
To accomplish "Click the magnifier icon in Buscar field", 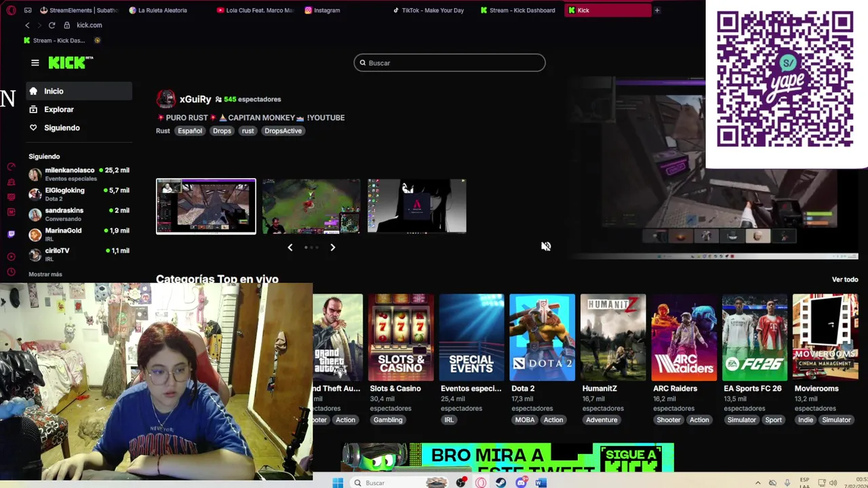I will (363, 63).
